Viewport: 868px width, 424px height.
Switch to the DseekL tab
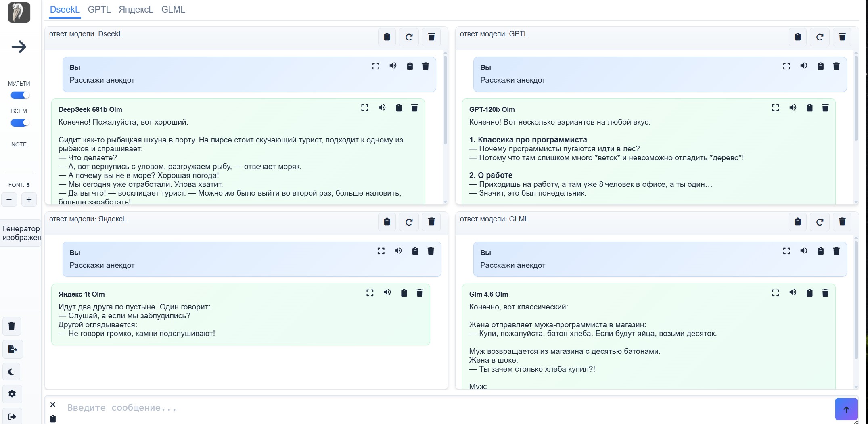(x=65, y=10)
